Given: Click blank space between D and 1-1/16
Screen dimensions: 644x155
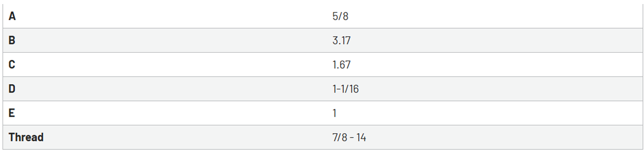Looking at the screenshot, I should [173, 89].
